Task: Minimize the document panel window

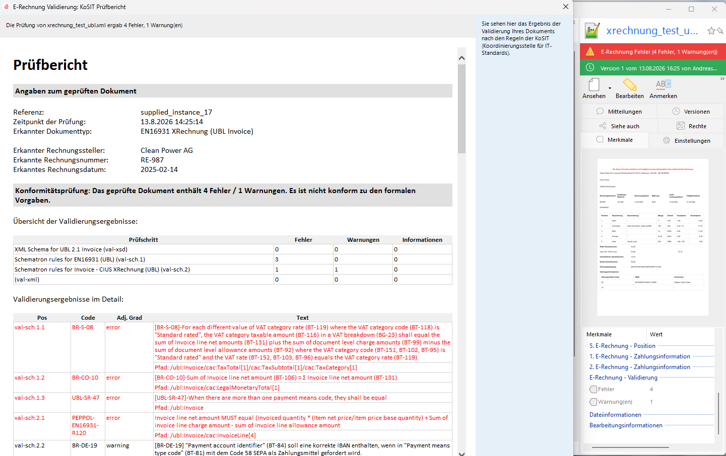Action: pyautogui.click(x=668, y=9)
